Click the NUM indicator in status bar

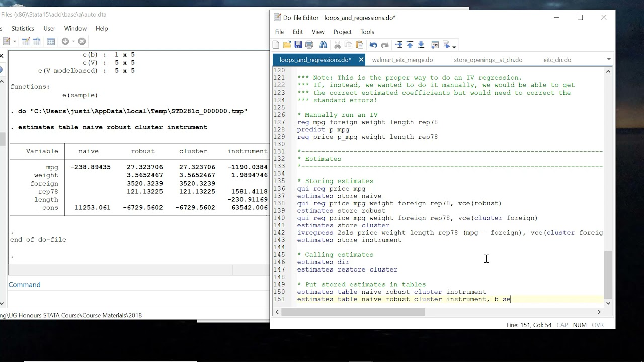tap(580, 325)
